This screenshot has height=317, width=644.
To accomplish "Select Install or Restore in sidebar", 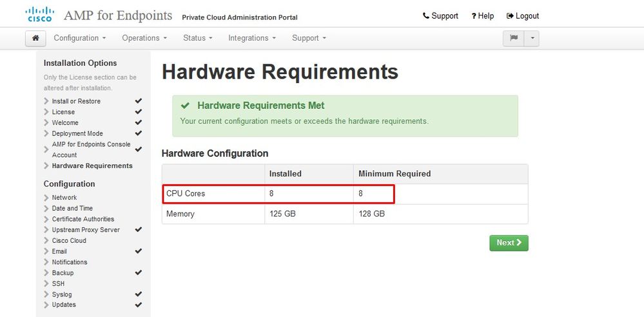I will (x=76, y=101).
